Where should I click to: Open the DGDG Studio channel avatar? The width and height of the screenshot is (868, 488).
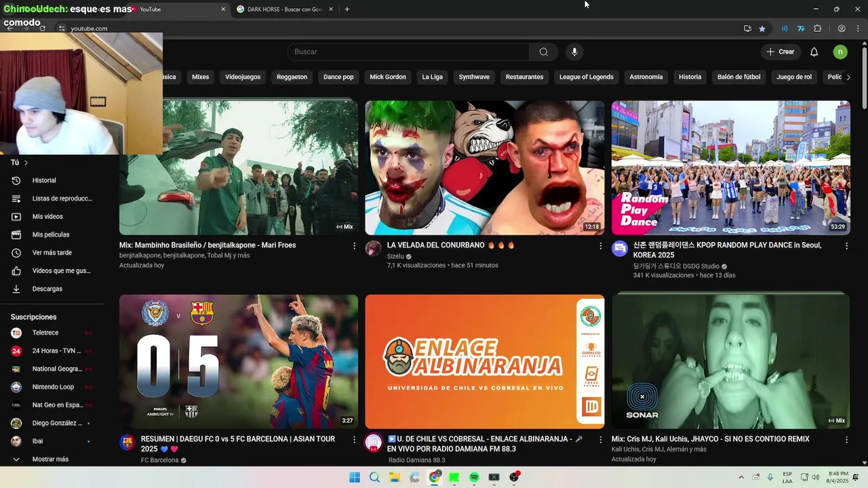[620, 248]
